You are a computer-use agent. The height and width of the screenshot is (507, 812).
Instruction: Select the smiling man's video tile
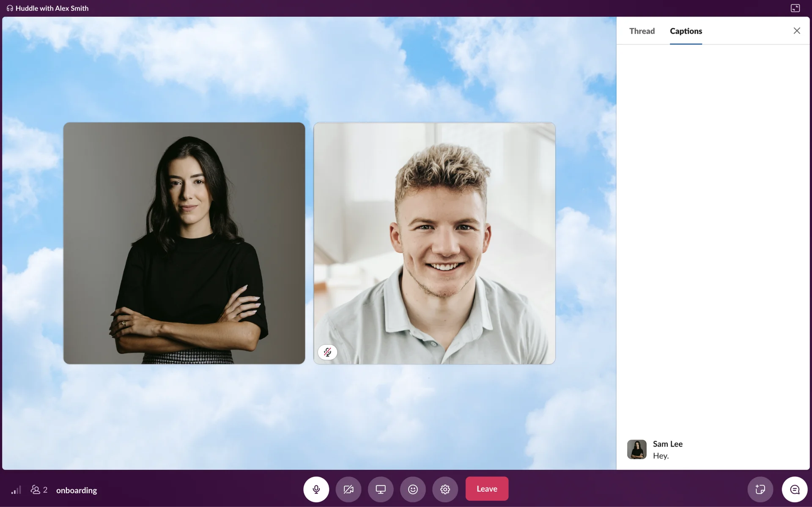(434, 243)
